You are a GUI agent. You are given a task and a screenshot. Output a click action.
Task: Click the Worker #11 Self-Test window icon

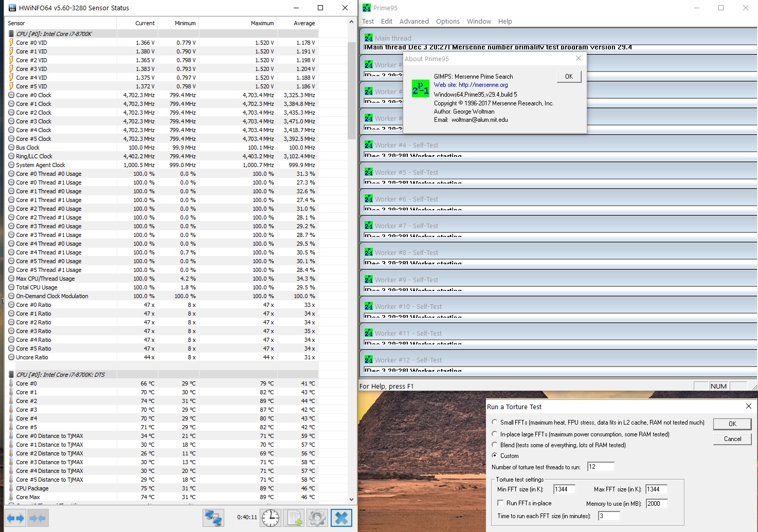(x=369, y=333)
